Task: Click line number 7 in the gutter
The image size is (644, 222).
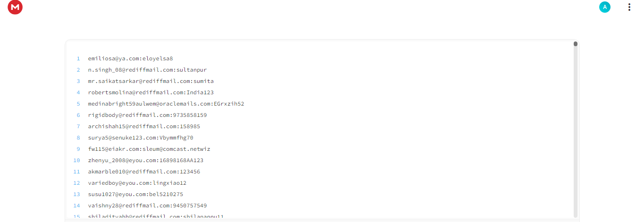Action: [x=78, y=126]
